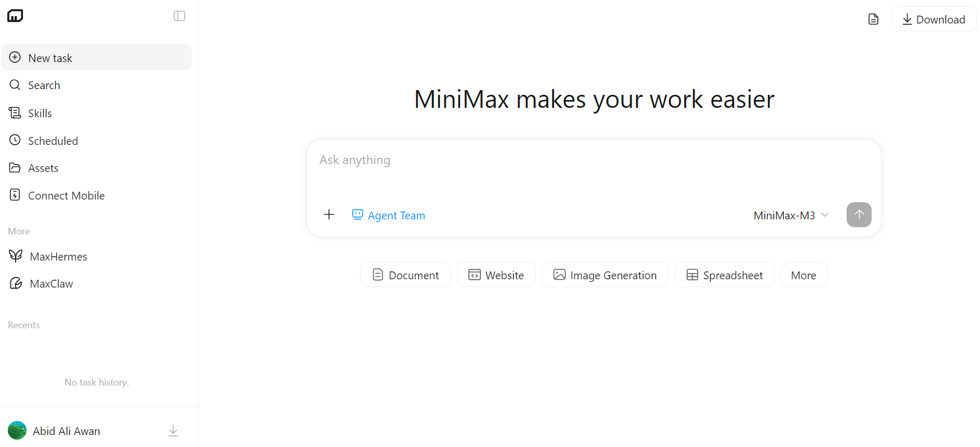The width and height of the screenshot is (980, 447).
Task: Click the MaxClaw icon
Action: click(16, 283)
